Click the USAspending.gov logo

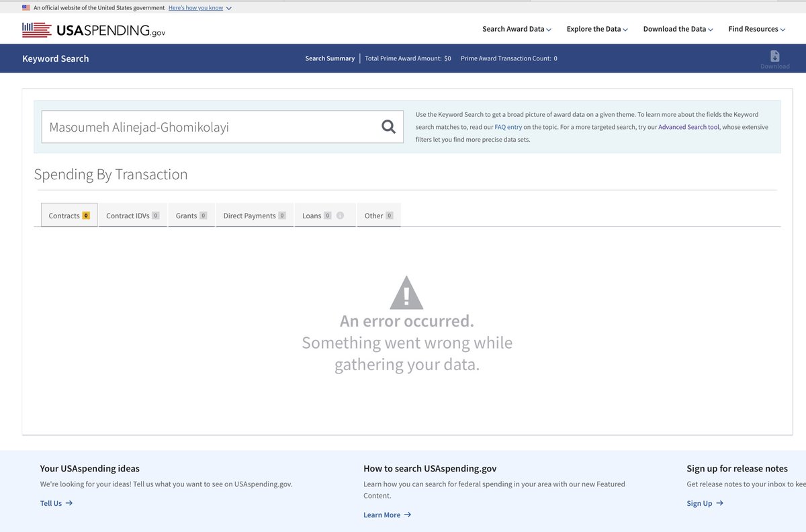[x=93, y=30]
